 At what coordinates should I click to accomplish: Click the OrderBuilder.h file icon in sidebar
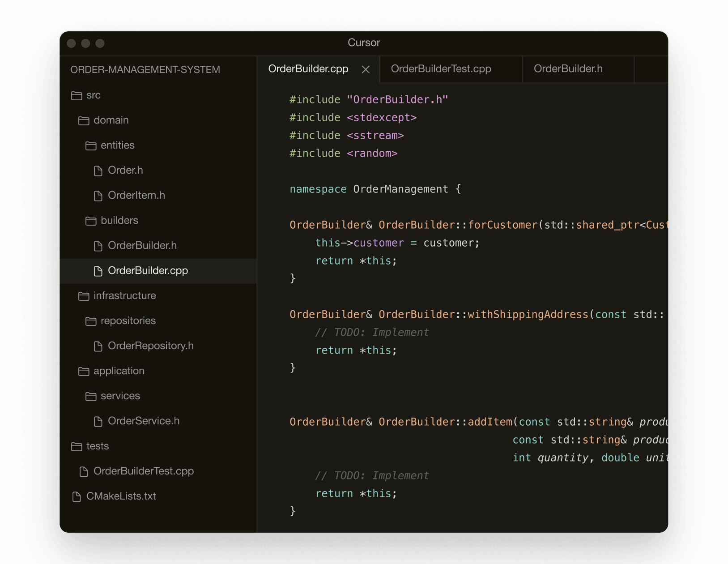pos(98,246)
